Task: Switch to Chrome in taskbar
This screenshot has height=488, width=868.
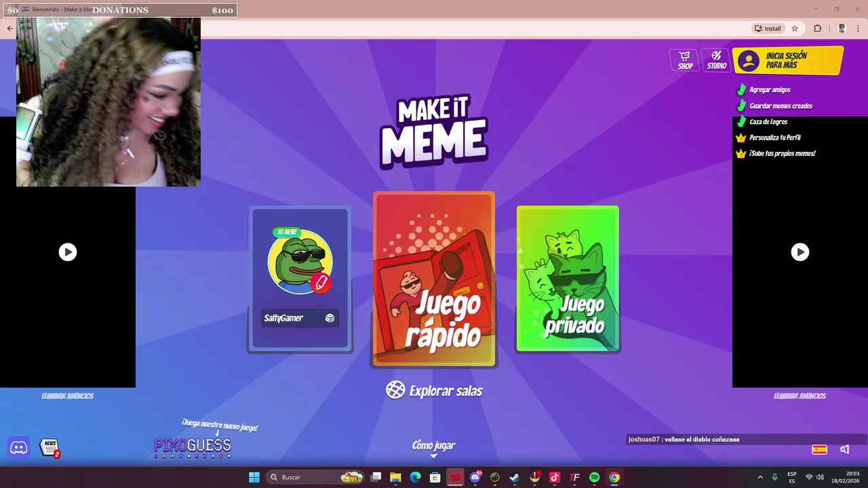Action: [x=614, y=477]
